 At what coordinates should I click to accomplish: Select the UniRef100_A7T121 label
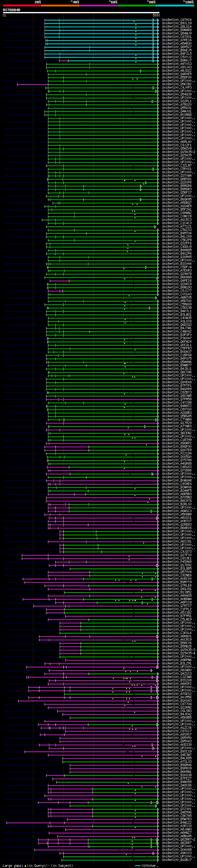pyautogui.click(x=177, y=226)
